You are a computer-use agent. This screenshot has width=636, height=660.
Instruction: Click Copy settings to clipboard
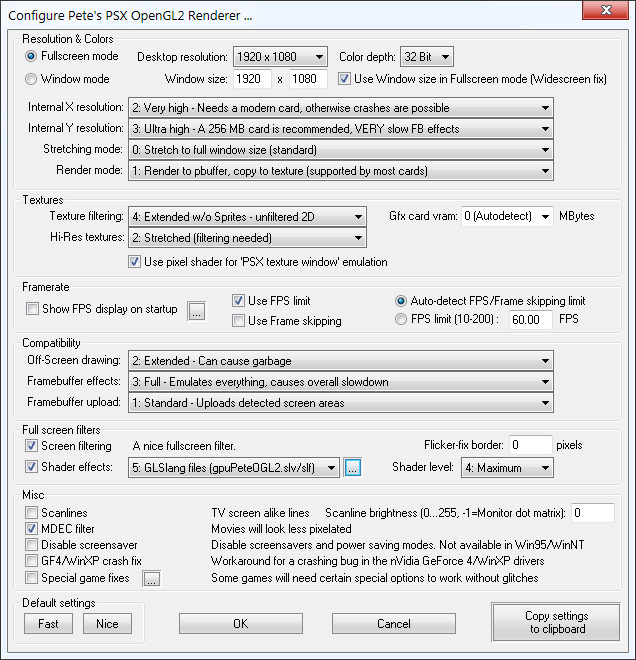[x=556, y=622]
